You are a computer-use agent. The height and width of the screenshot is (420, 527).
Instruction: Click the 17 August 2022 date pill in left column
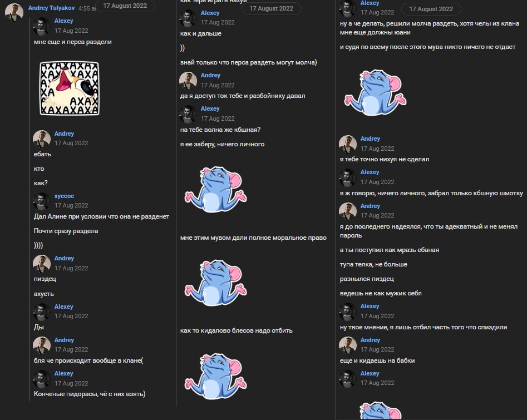(x=125, y=6)
